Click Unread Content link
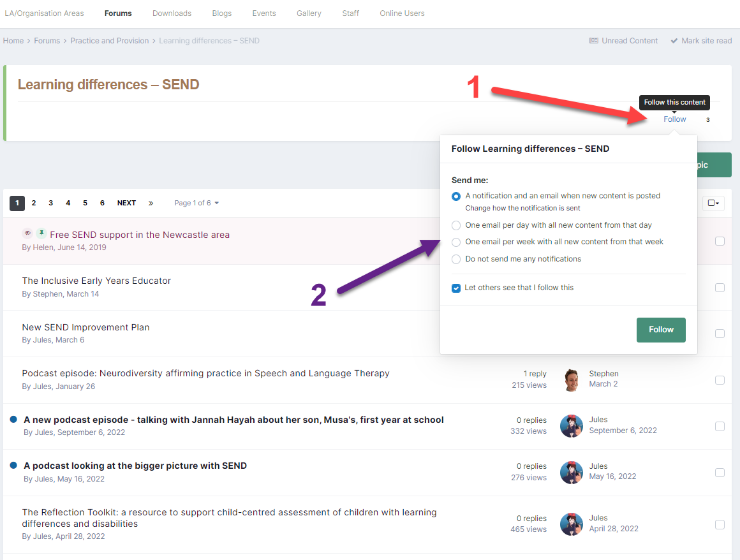The image size is (740, 560). click(x=629, y=41)
